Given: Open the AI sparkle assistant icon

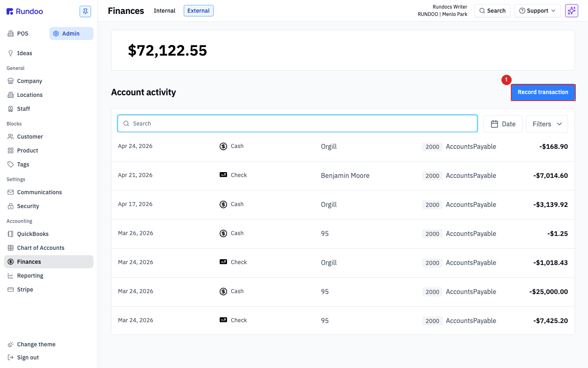Looking at the screenshot, I should tap(572, 11).
